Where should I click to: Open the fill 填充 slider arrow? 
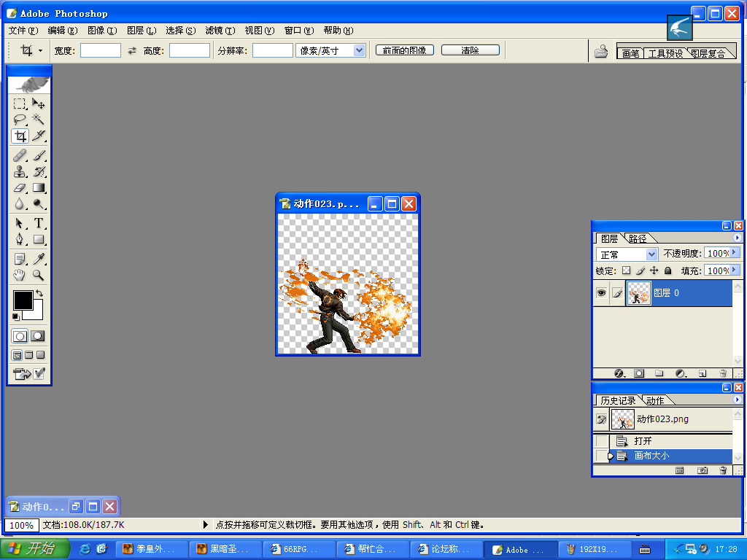pyautogui.click(x=734, y=270)
